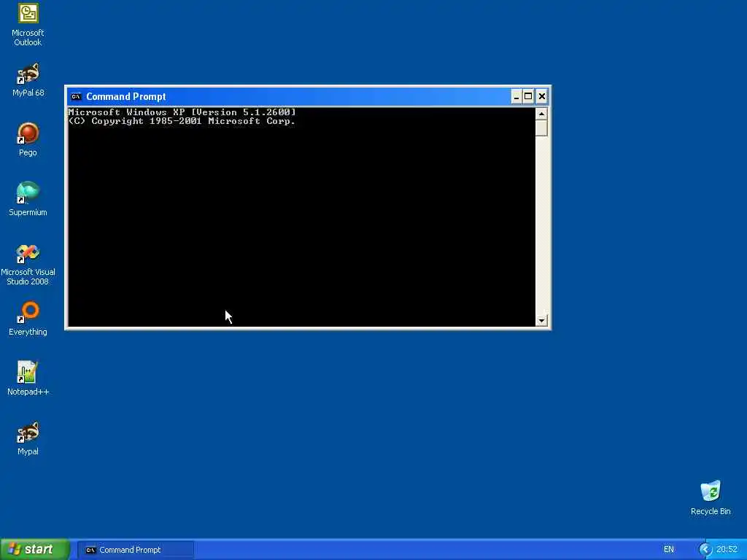This screenshot has height=560, width=747.
Task: Select the MyPal 68 desktop shortcut
Action: coord(28,80)
